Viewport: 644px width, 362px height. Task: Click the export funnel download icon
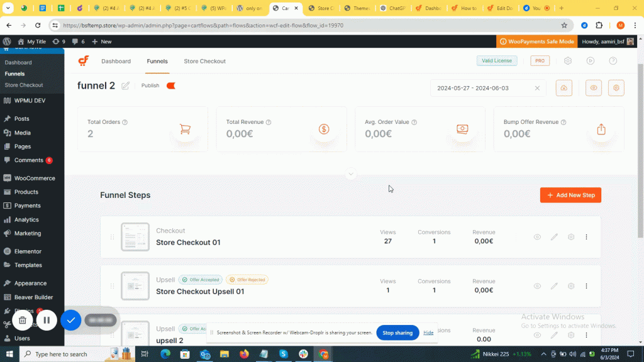pos(563,88)
